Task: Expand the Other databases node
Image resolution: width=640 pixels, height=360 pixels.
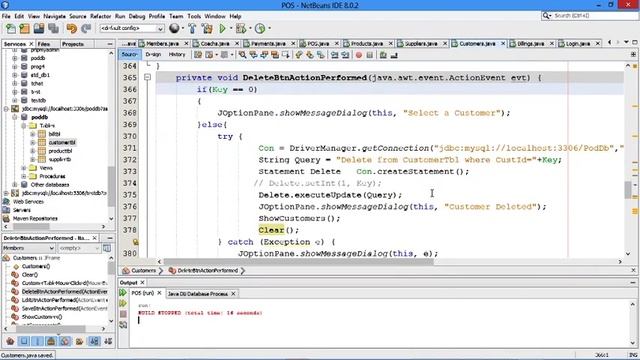Action: pyautogui.click(x=15, y=184)
